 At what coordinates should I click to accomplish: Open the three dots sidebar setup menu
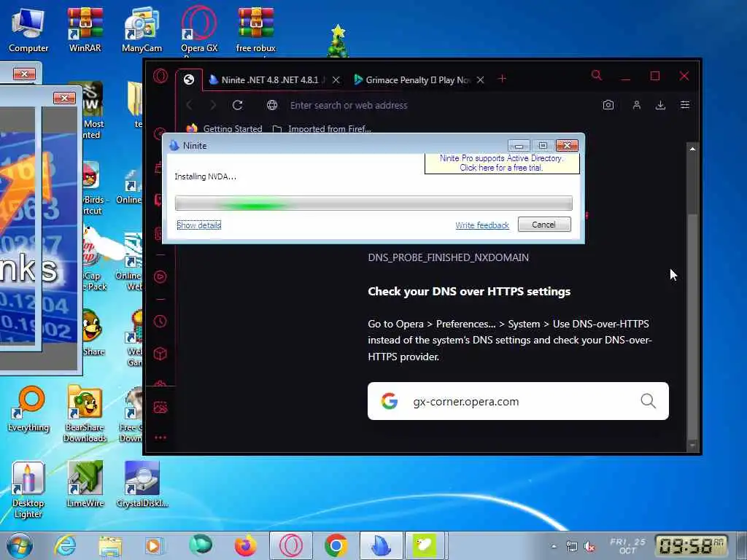[160, 437]
